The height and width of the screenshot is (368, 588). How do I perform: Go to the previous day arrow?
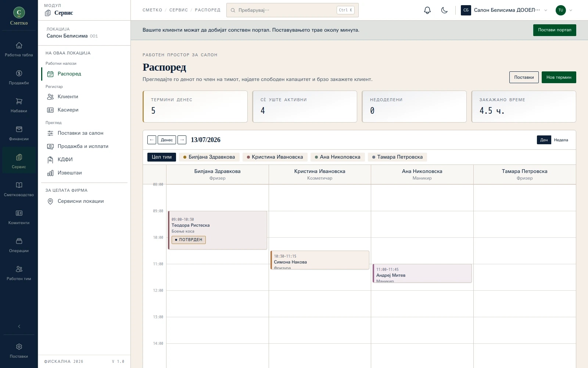point(152,140)
